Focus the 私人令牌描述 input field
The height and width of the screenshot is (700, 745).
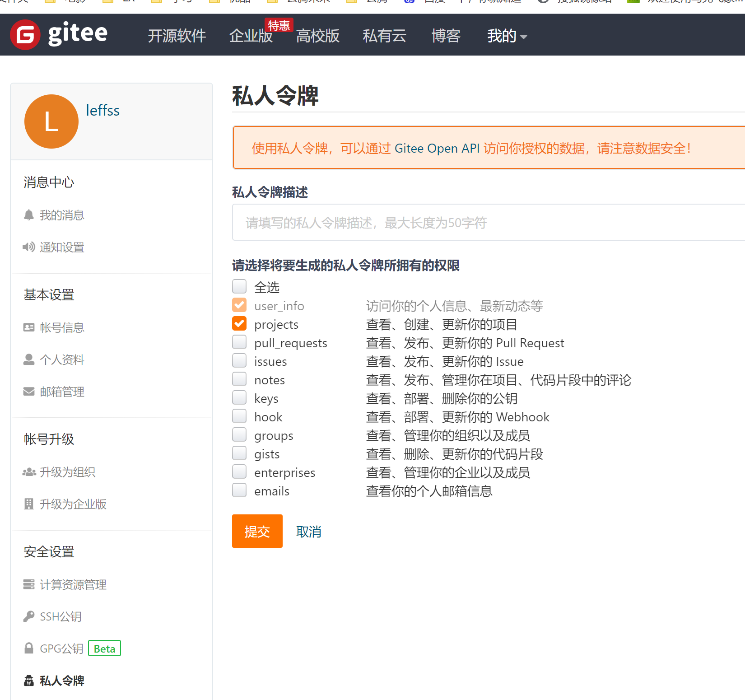coord(489,222)
